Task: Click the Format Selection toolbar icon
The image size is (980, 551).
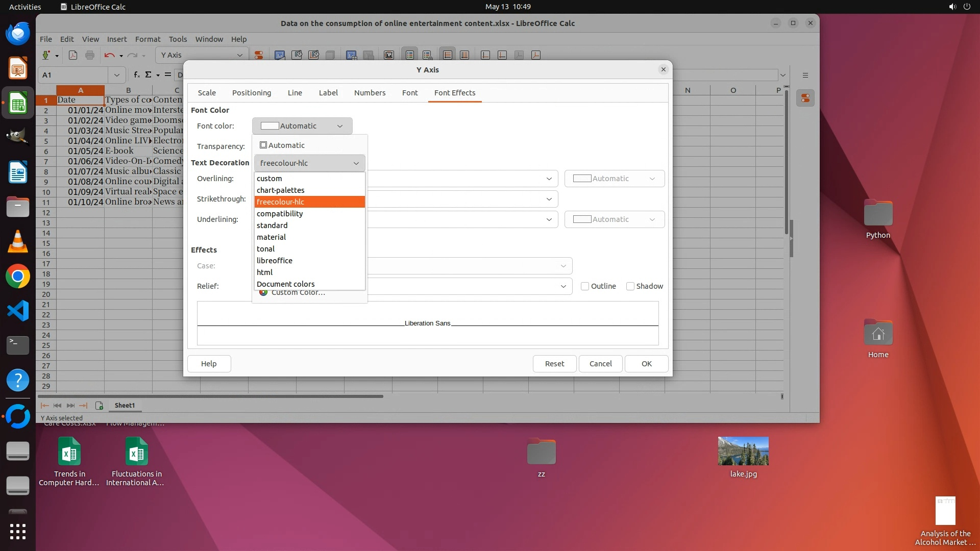Action: (259, 55)
